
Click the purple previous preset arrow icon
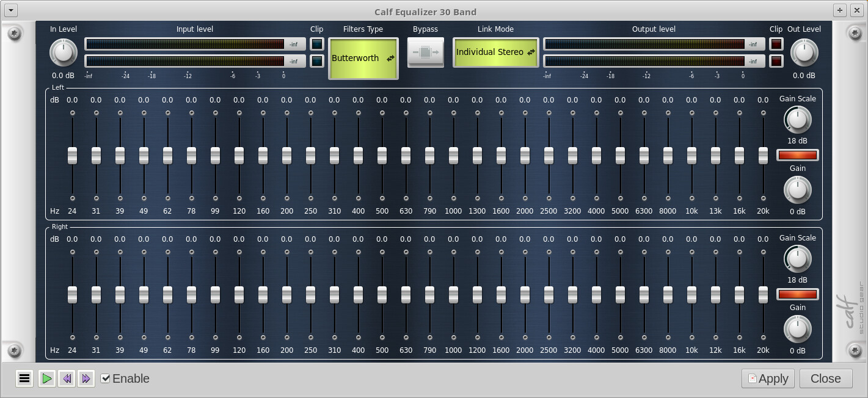tap(67, 378)
